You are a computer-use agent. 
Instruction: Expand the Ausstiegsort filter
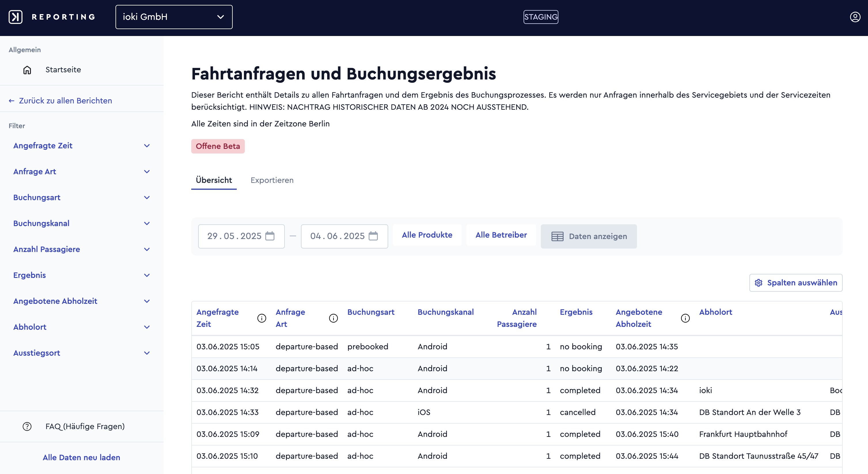pyautogui.click(x=81, y=353)
